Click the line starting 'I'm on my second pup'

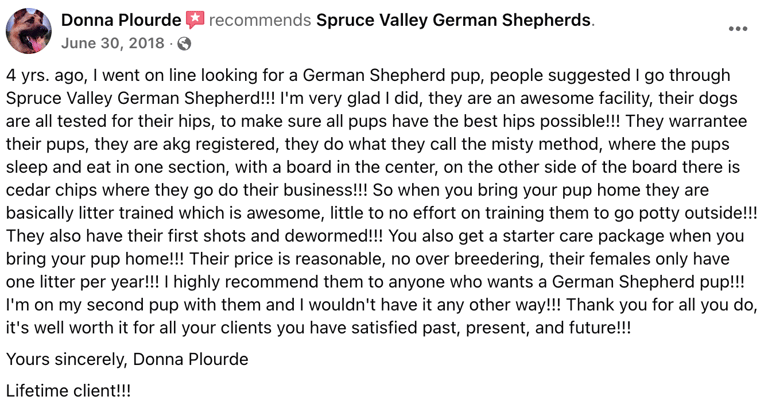382,306
